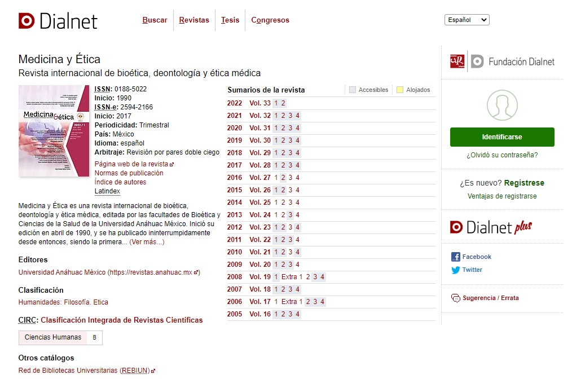Open the Español language dropdown
Screen dimensions: 572x392
467,20
